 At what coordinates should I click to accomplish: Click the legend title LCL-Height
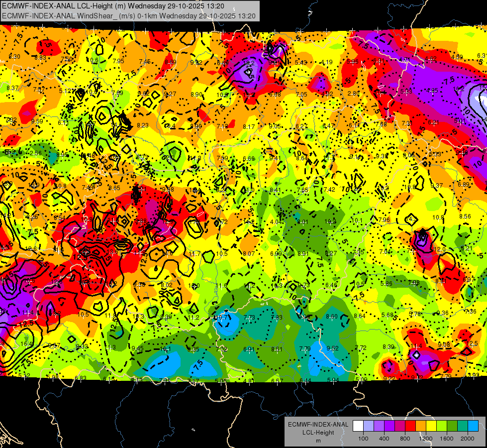(318, 433)
